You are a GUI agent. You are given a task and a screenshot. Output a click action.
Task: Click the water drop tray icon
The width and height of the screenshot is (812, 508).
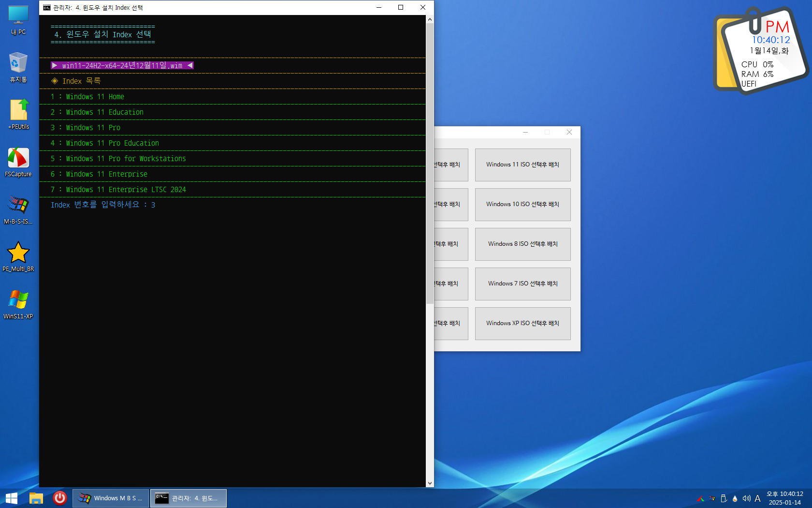point(735,498)
